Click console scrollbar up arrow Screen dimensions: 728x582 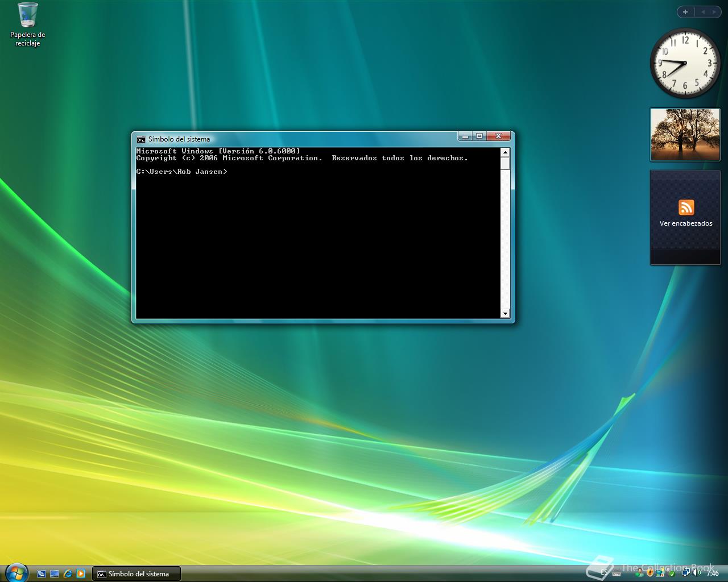tap(505, 152)
